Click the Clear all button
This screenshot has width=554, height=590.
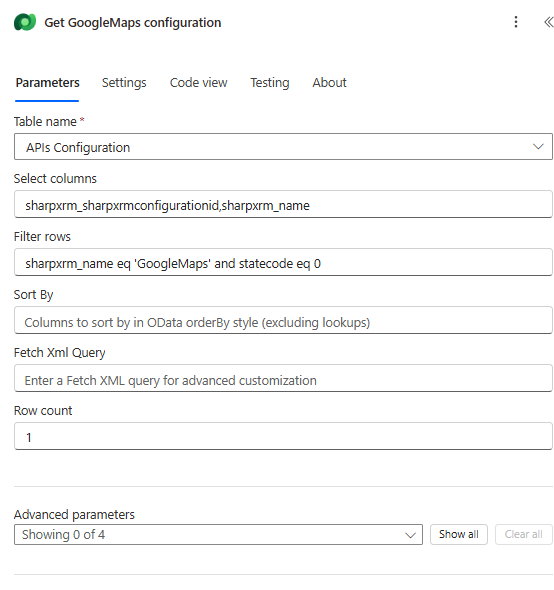point(524,534)
